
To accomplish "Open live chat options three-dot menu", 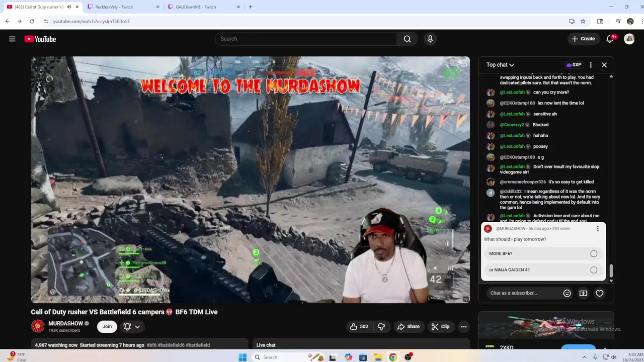I will tap(591, 65).
